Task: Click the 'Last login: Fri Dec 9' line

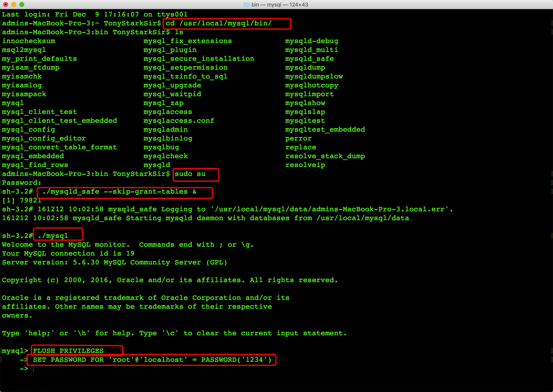Action: point(95,14)
